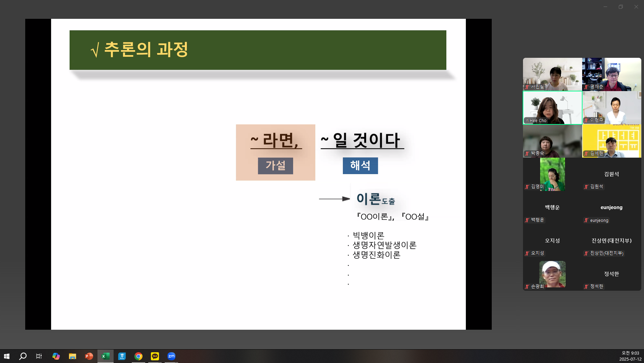Click the muted mic icon next to 김원석
The height and width of the screenshot is (363, 644).
pos(586,187)
